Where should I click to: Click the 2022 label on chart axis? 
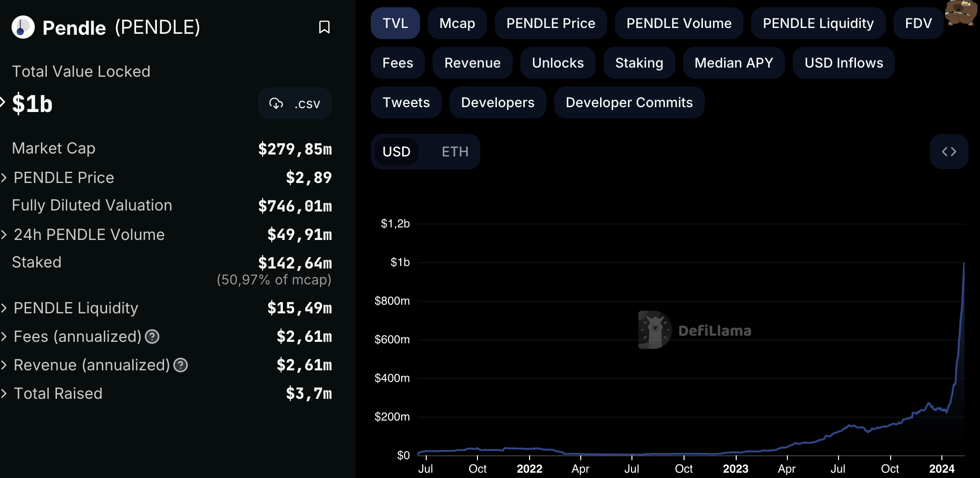click(530, 469)
